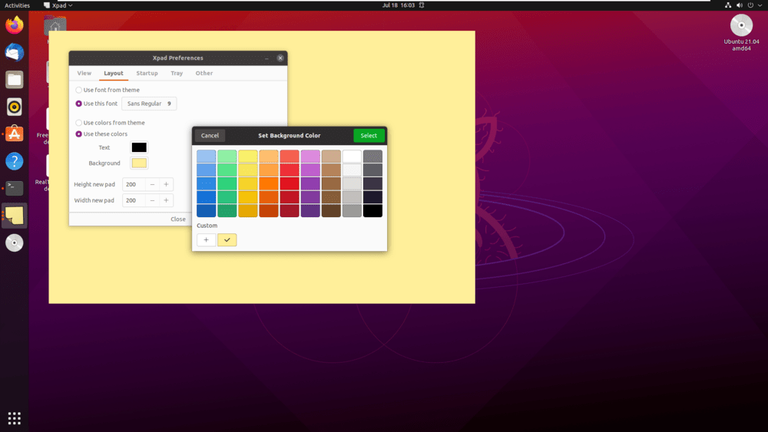Open Rhythmbox music player in dock
This screenshot has width=768, height=432.
coord(14,106)
